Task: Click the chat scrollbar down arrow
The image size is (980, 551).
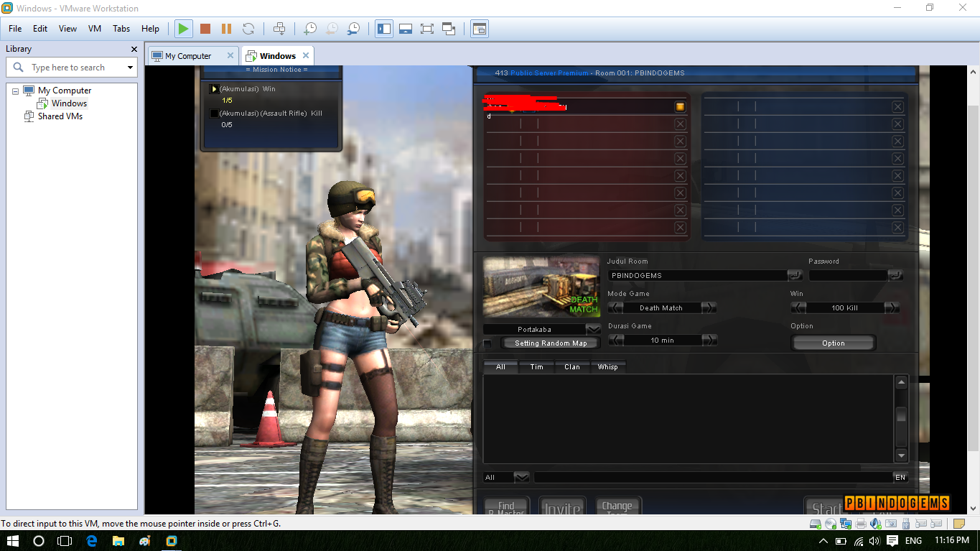Action: coord(902,455)
